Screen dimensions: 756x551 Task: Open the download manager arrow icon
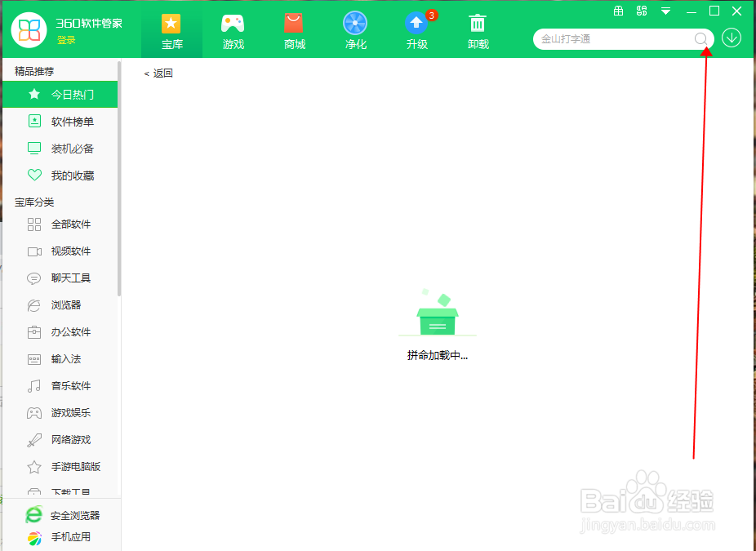pos(732,38)
